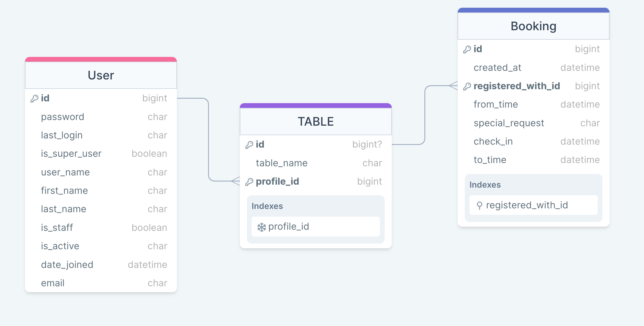Select the key marker in Booking indexes list

coord(480,205)
